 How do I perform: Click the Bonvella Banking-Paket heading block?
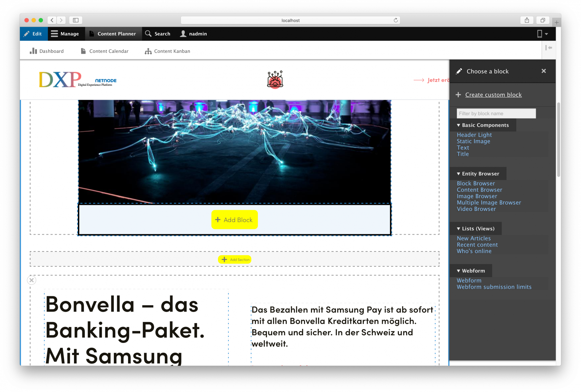pos(136,327)
